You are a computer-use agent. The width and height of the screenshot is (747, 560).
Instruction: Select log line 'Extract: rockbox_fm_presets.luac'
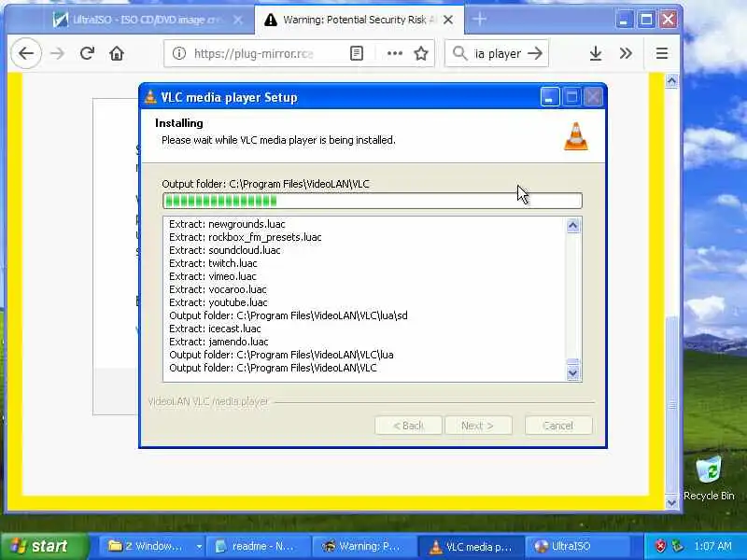pos(246,237)
